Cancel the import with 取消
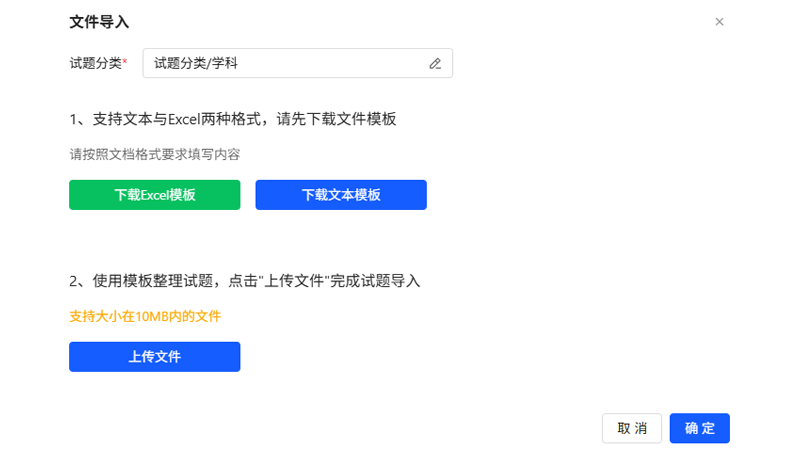 (632, 428)
